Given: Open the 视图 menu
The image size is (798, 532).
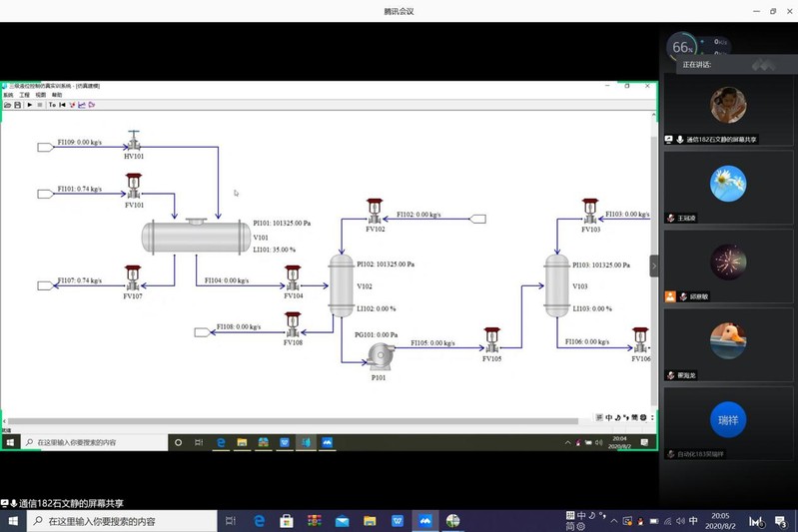Looking at the screenshot, I should pyautogui.click(x=40, y=95).
